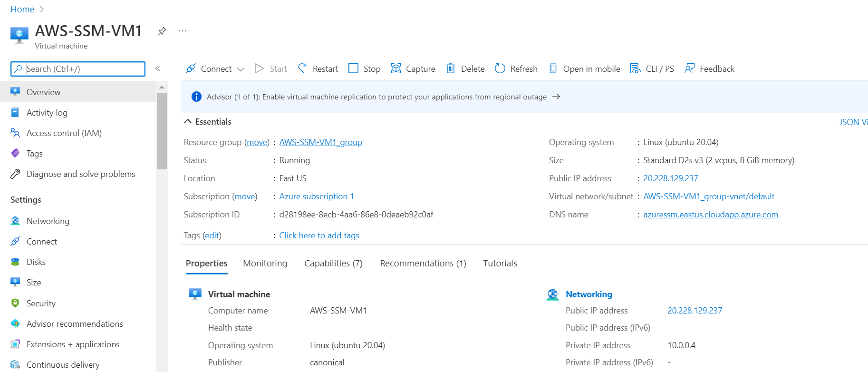
Task: Collapse the left sidebar menu with double chevron
Action: pyautogui.click(x=158, y=69)
